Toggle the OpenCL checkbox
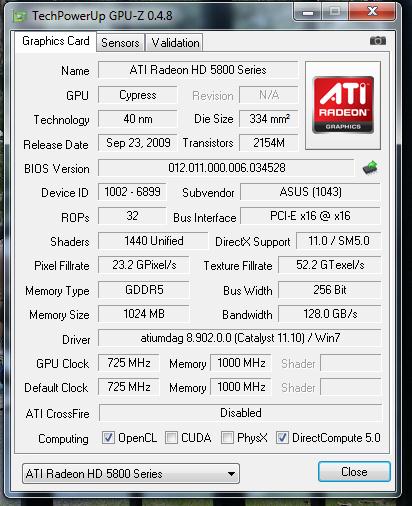The width and height of the screenshot is (412, 506). point(108,438)
